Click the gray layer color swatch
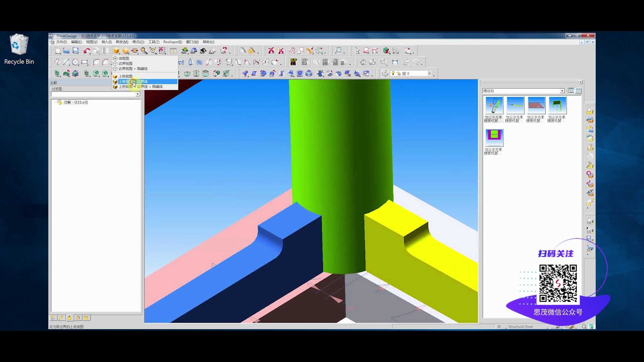This screenshot has height=362, width=644. 404,73
